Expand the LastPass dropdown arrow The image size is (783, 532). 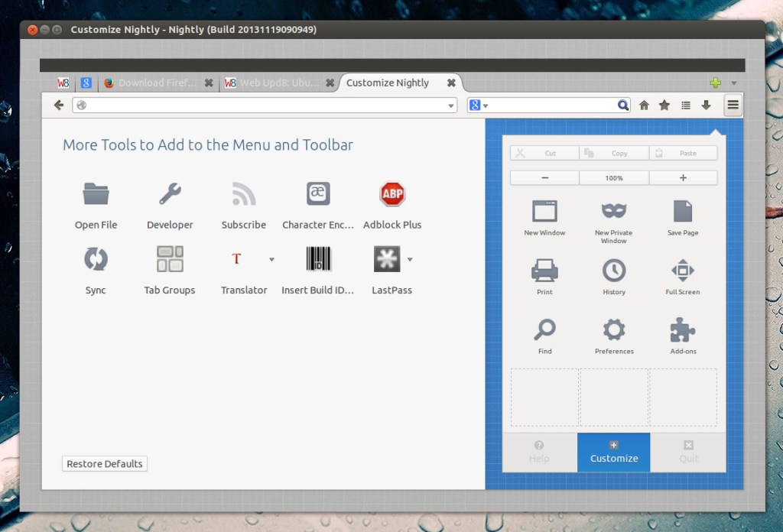411,259
